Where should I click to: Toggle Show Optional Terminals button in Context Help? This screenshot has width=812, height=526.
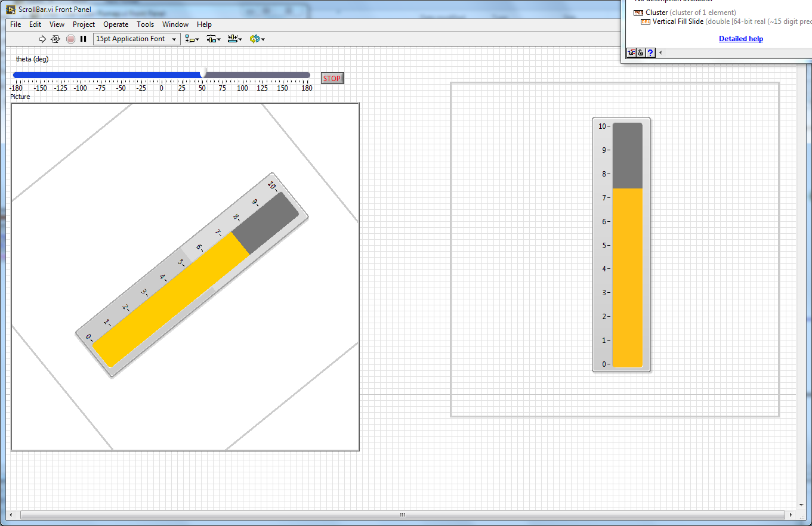tap(631, 52)
